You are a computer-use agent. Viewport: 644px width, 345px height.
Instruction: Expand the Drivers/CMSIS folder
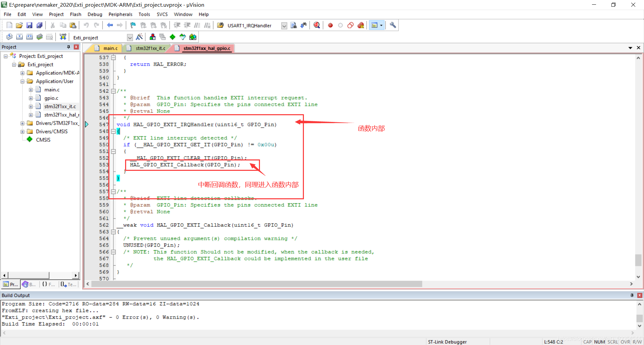(x=22, y=132)
